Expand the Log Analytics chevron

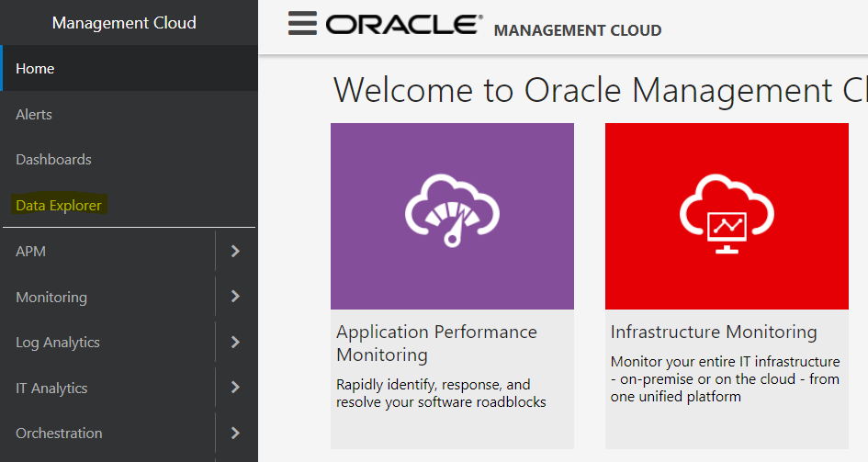[x=236, y=342]
